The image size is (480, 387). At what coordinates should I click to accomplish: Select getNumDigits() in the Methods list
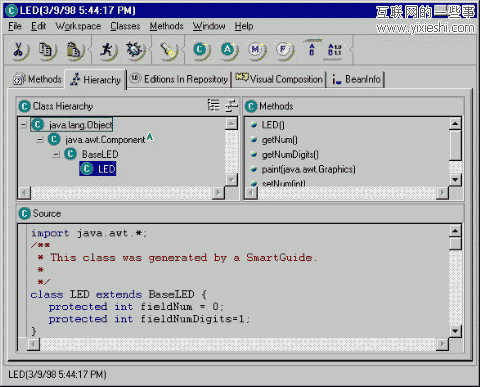coord(290,155)
